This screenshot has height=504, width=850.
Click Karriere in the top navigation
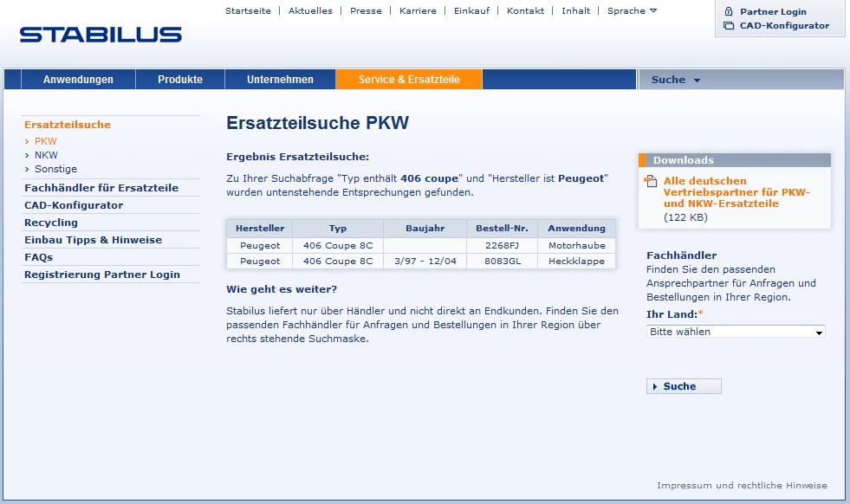click(418, 10)
